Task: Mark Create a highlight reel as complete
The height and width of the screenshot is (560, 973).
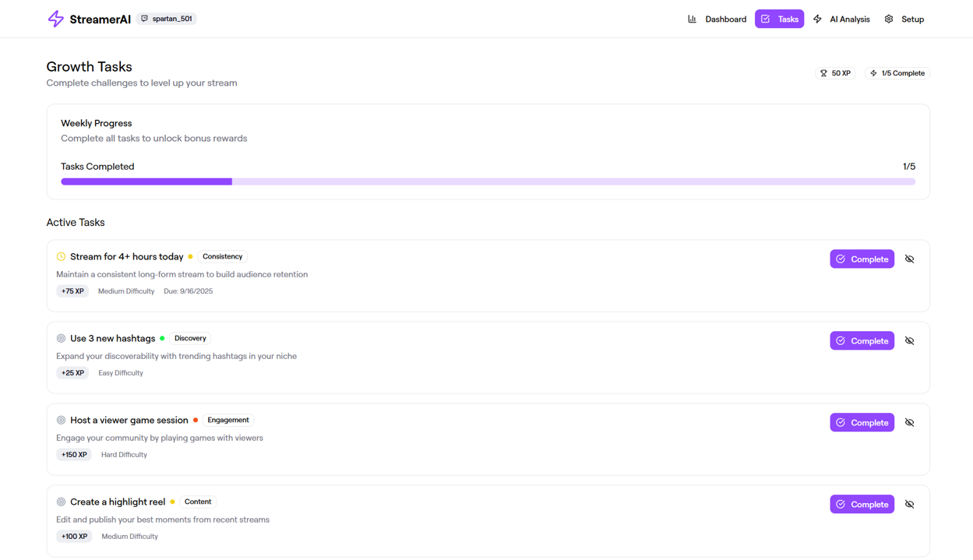Action: (x=862, y=504)
